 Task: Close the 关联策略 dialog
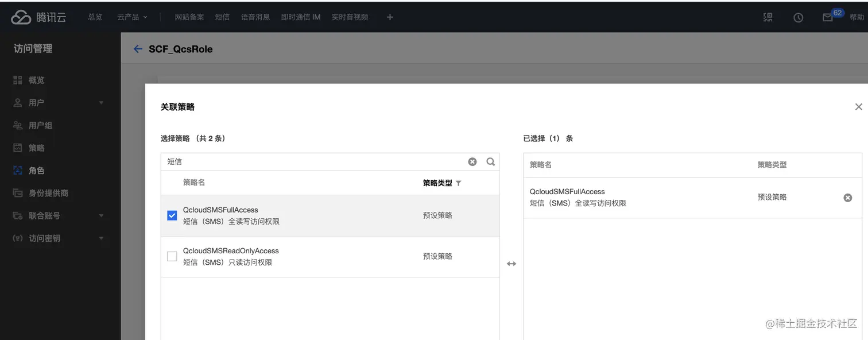tap(858, 107)
